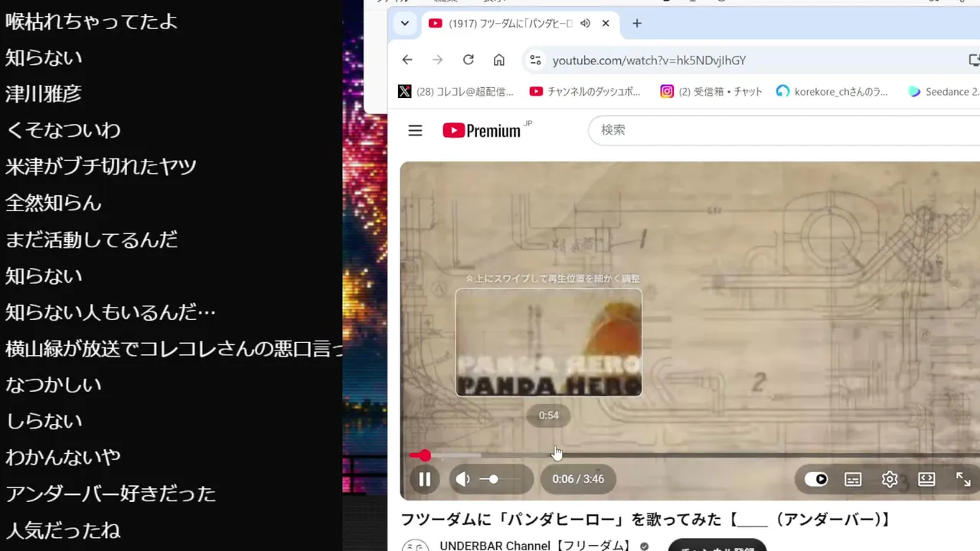Pause the video playback

tap(424, 480)
